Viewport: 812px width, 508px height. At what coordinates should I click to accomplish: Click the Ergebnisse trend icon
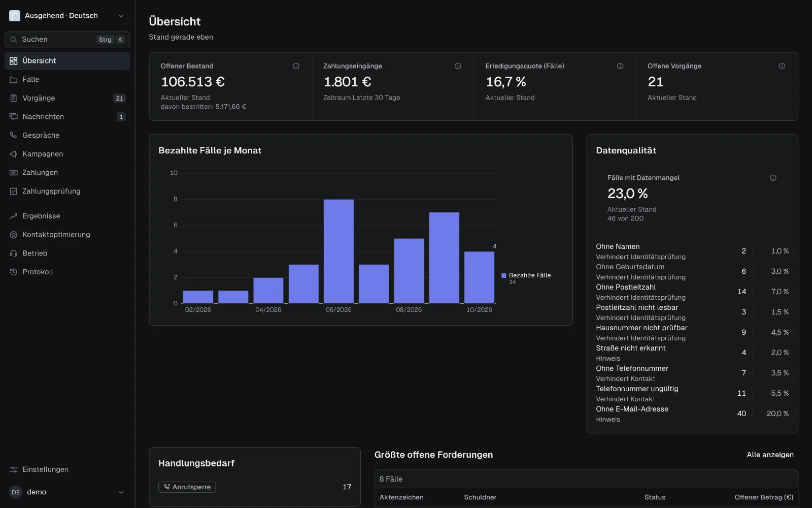14,216
